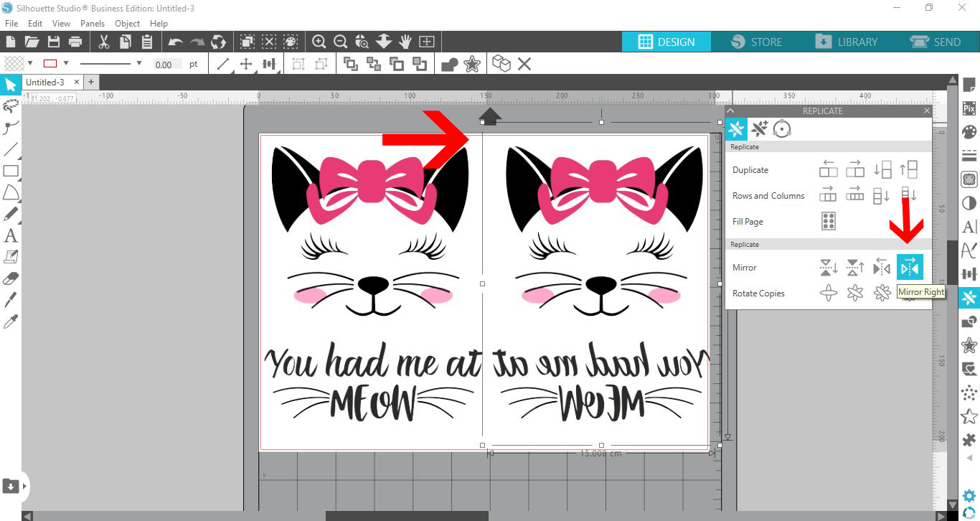Open the Object menu
The image size is (980, 521).
coord(127,24)
